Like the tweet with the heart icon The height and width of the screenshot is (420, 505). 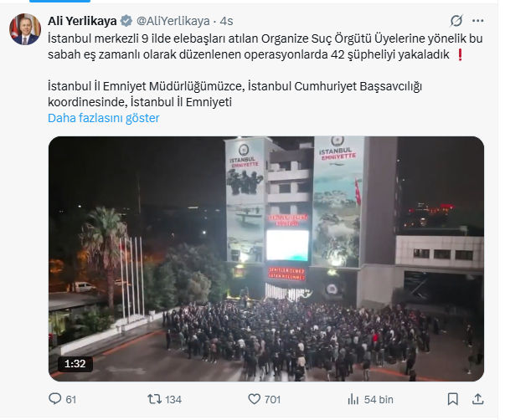254,399
